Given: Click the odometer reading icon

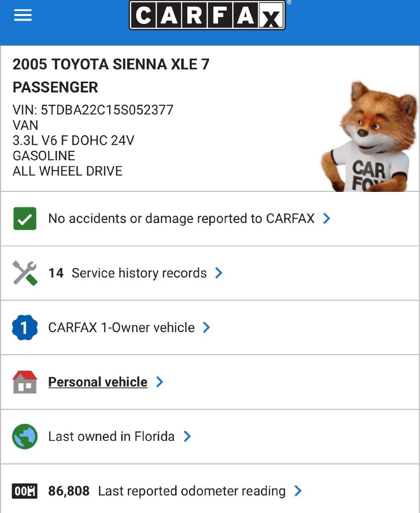Looking at the screenshot, I should point(25,491).
